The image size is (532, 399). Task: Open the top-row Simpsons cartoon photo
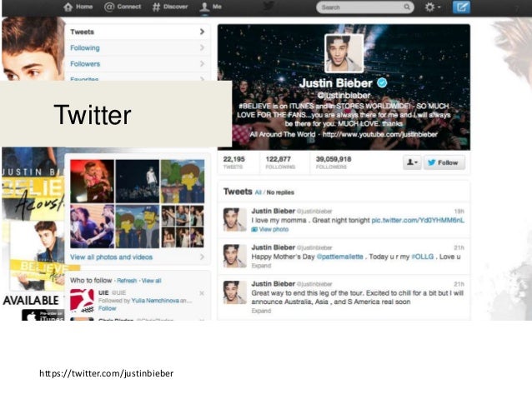pyautogui.click(x=183, y=181)
